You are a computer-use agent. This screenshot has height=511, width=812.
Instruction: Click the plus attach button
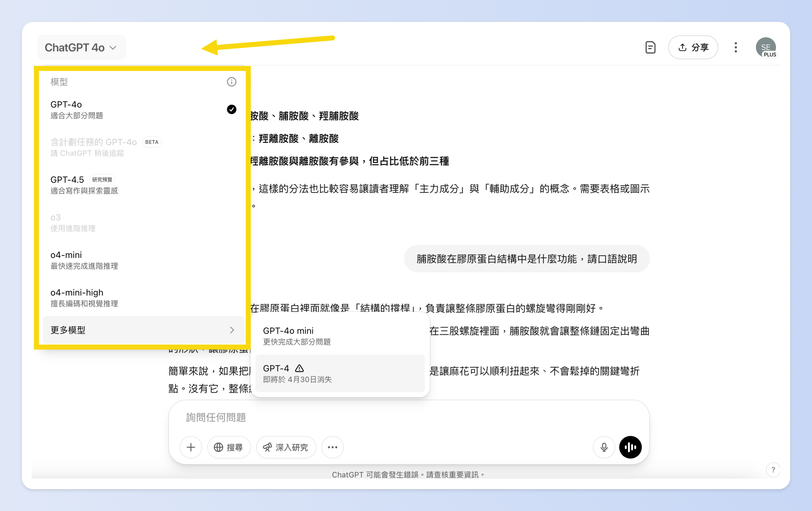click(191, 447)
